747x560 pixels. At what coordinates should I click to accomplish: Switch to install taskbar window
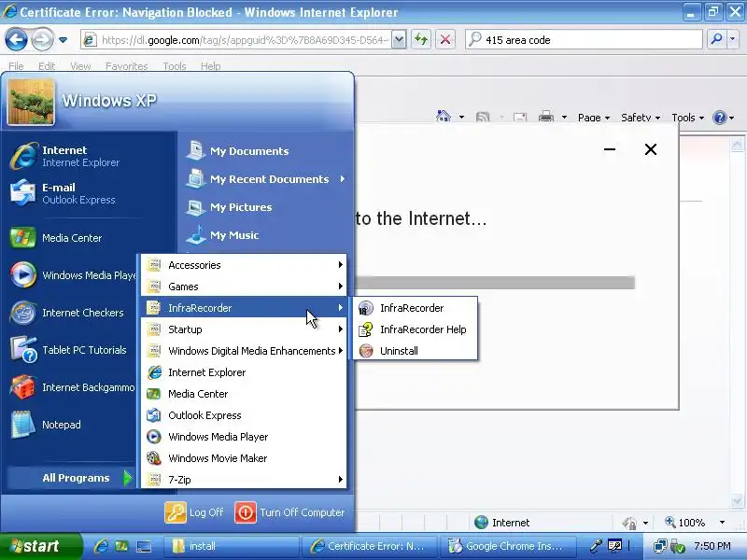(x=233, y=546)
